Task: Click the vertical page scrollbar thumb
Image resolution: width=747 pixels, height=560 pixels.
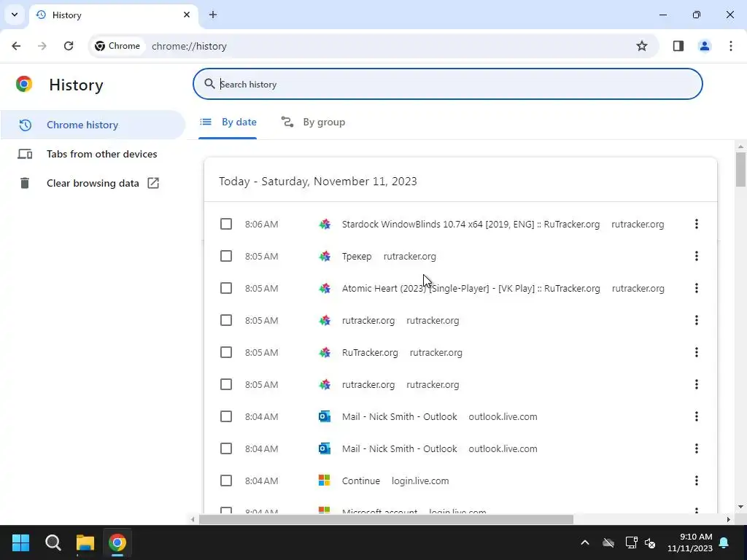Action: pyautogui.click(x=740, y=169)
